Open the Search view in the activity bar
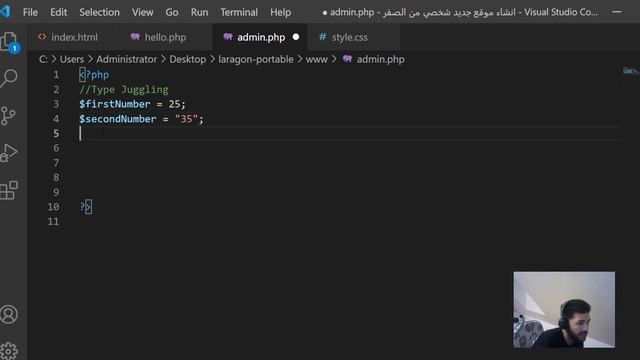640x360 pixels. click(x=9, y=78)
